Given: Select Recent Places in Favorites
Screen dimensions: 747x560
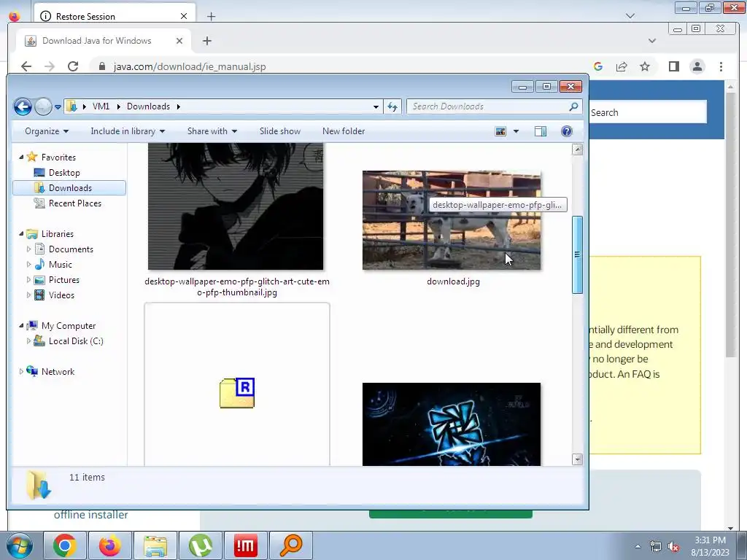Looking at the screenshot, I should point(75,203).
